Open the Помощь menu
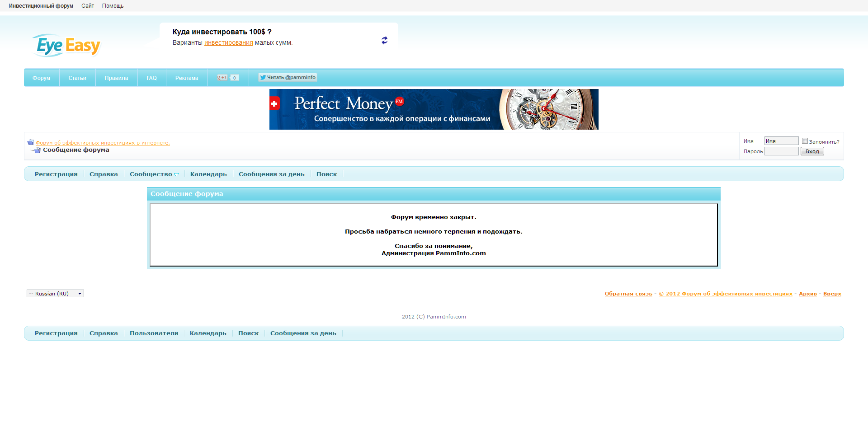Viewport: 868px width, 426px height. click(112, 5)
